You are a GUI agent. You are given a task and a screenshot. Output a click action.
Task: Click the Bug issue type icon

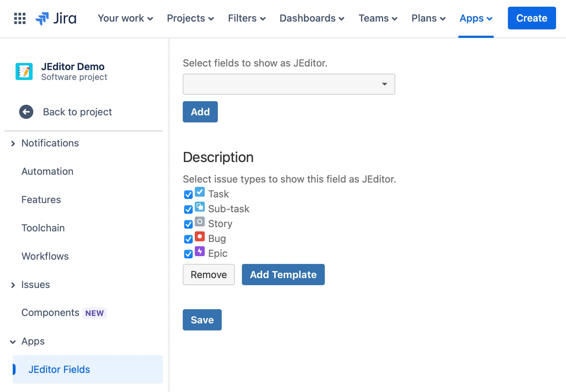[x=200, y=236]
